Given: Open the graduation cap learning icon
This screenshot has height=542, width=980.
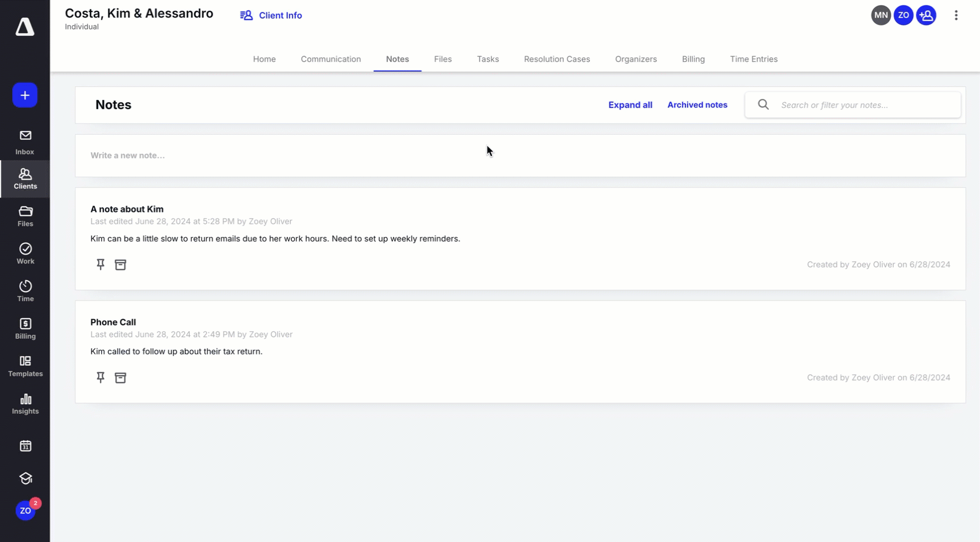Looking at the screenshot, I should click(25, 478).
